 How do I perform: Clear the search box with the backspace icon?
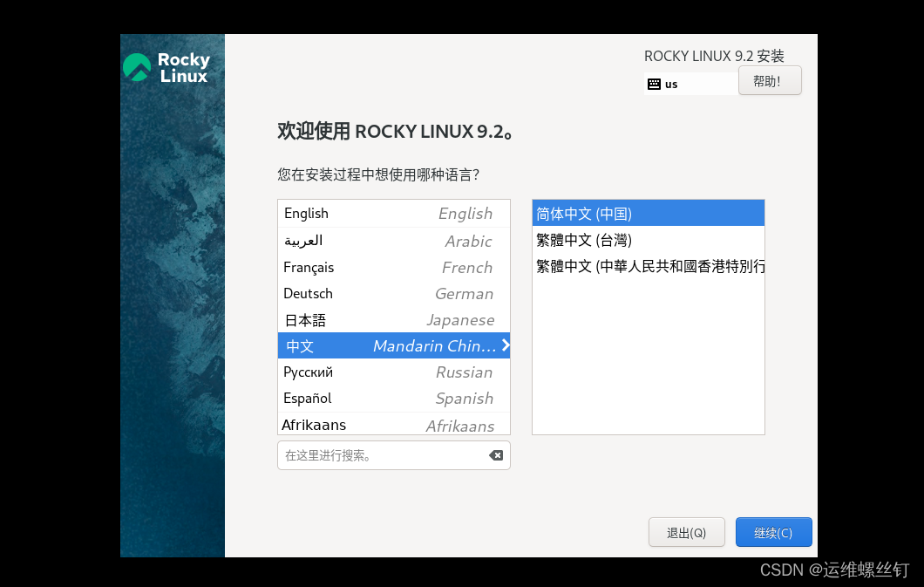(496, 455)
